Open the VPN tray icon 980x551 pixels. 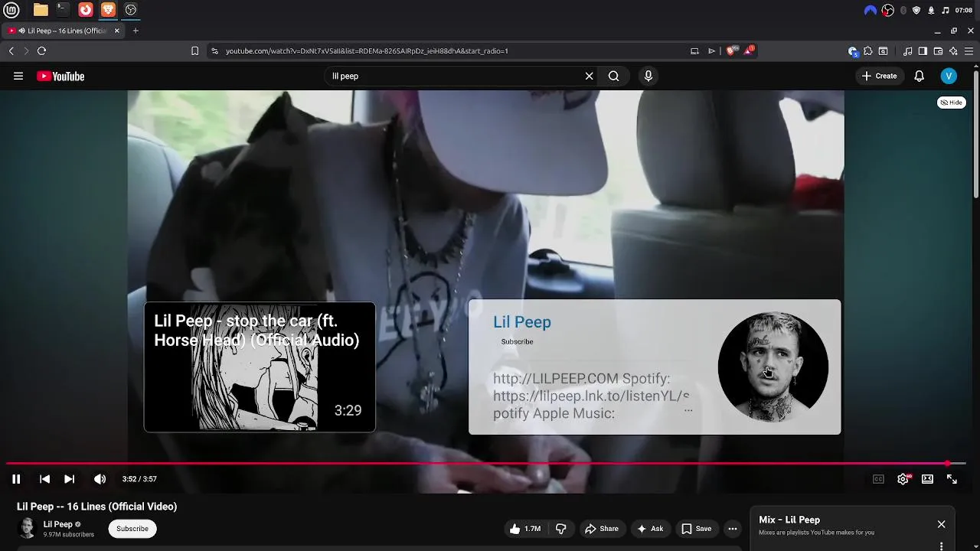pyautogui.click(x=870, y=10)
